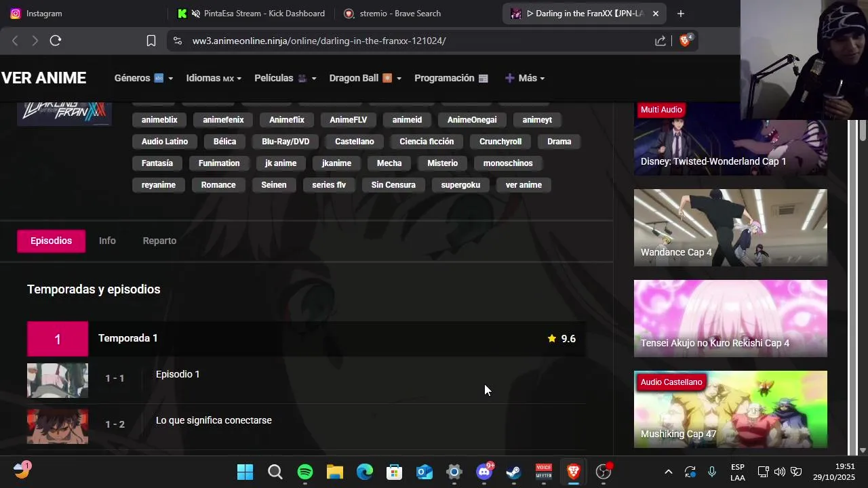The width and height of the screenshot is (868, 488).
Task: Select the Seinen tag
Action: [x=274, y=185]
